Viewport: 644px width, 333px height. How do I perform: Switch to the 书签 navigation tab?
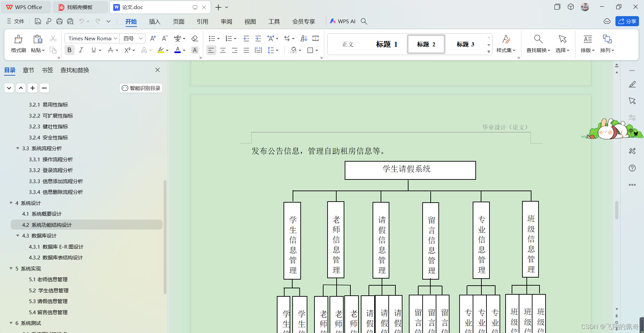(x=47, y=70)
